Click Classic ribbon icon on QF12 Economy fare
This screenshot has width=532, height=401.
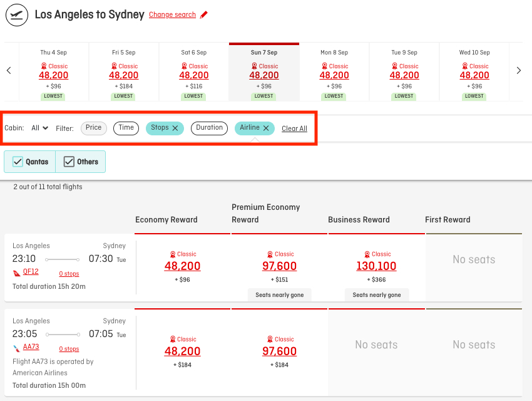(x=173, y=254)
